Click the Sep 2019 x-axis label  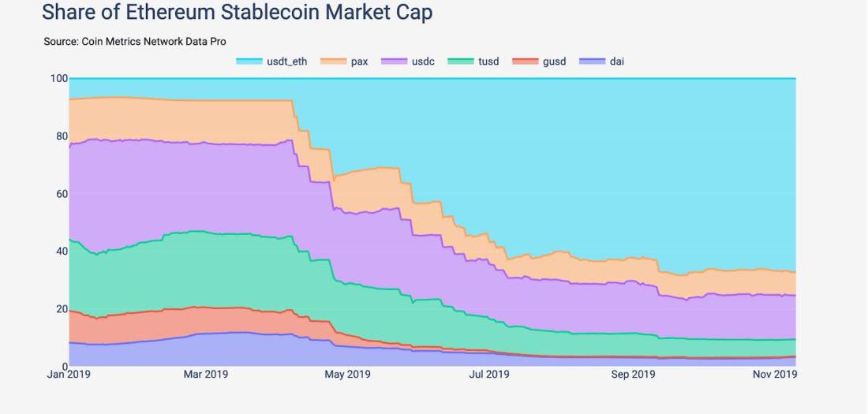[633, 375]
